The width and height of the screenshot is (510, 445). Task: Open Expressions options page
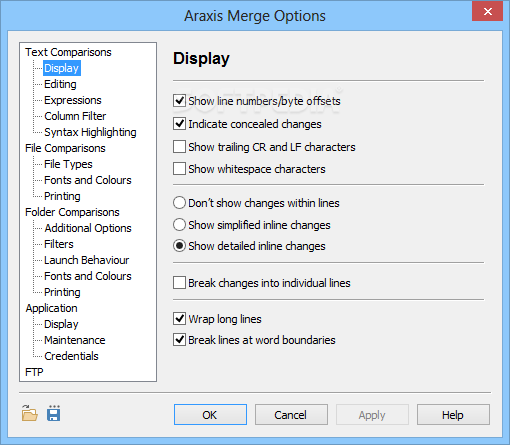73,100
